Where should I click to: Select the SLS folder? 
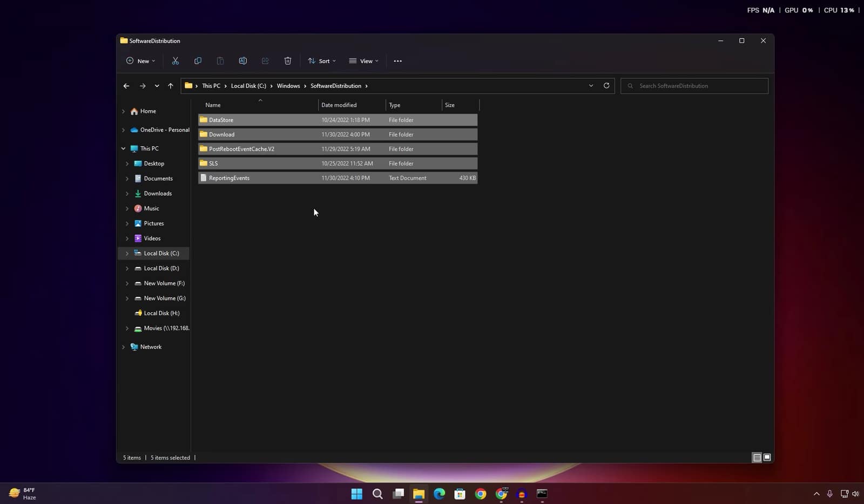pos(337,164)
